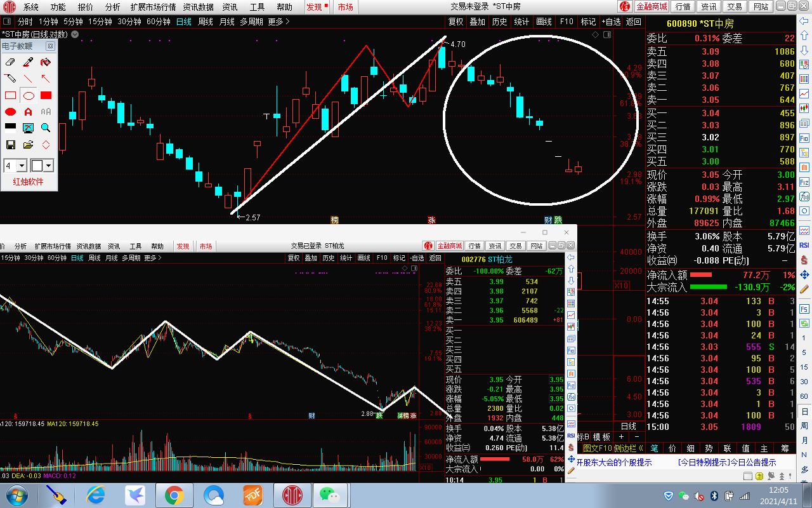Switch to 分时 chart period
The height and width of the screenshot is (508, 812).
click(x=25, y=22)
